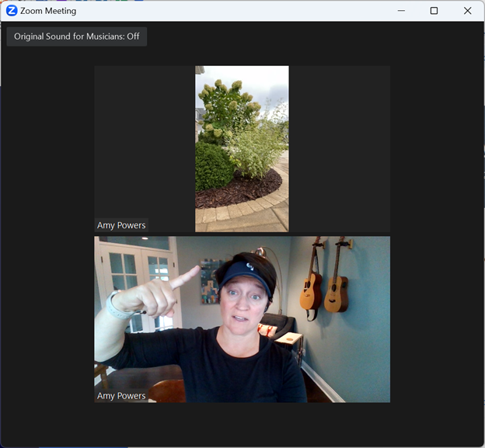Select the webcam video of woman pointing

[x=242, y=319]
